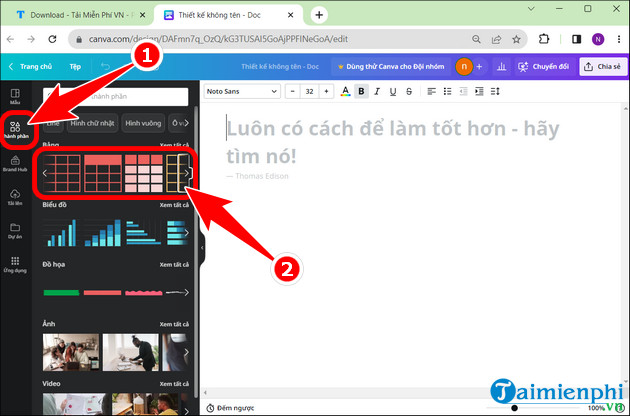Screen dimensions: 630x416
Task: Open the Tải lên uploads panel
Action: (15, 197)
